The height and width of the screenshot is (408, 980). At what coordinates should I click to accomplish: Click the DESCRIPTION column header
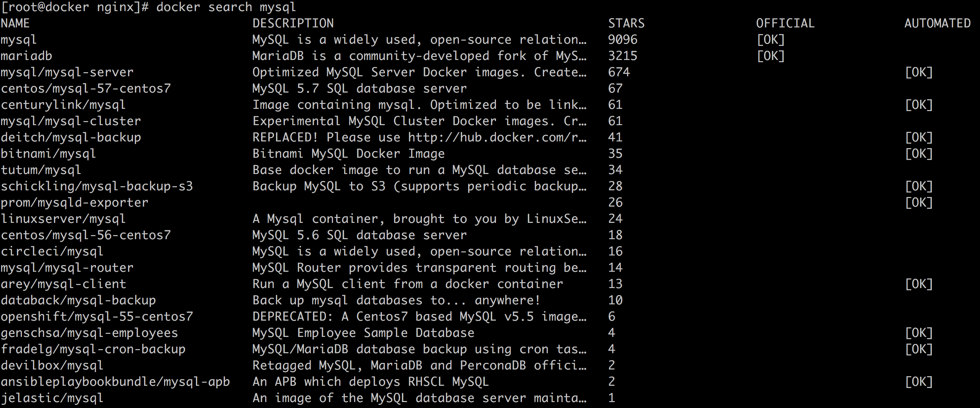click(x=293, y=24)
